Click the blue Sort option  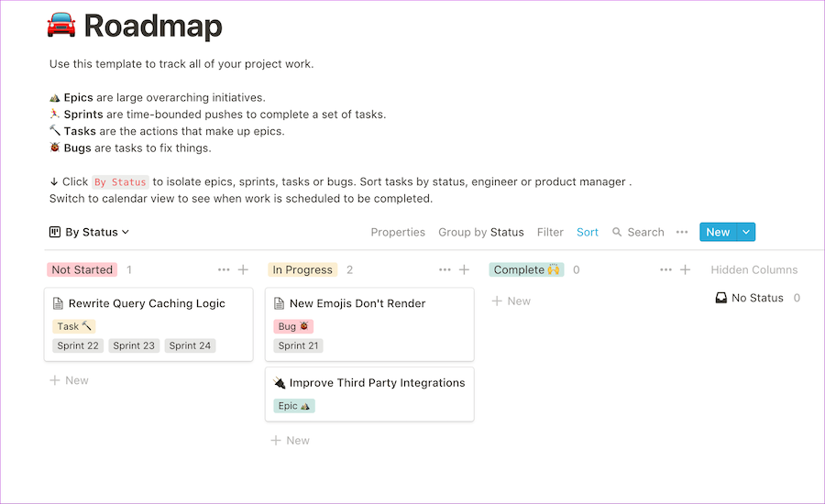[588, 232]
